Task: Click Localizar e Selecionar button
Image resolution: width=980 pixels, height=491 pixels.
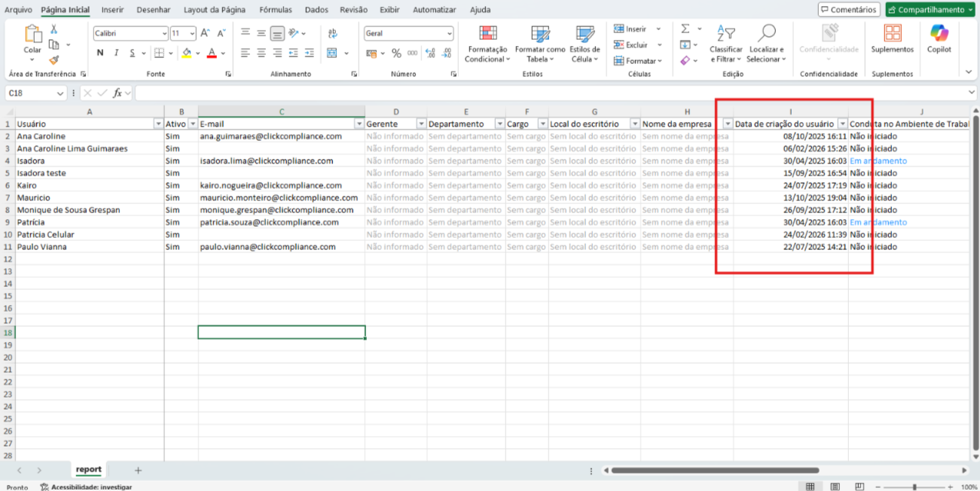Action: pos(767,44)
